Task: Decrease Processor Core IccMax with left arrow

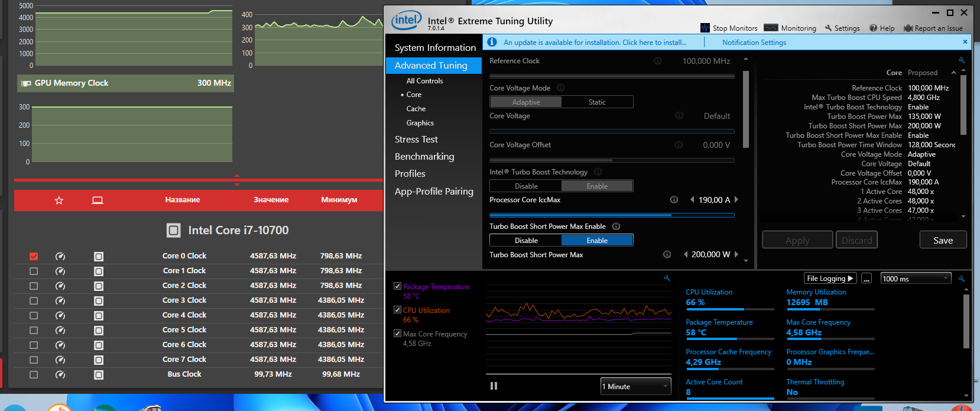Action: pyautogui.click(x=692, y=200)
